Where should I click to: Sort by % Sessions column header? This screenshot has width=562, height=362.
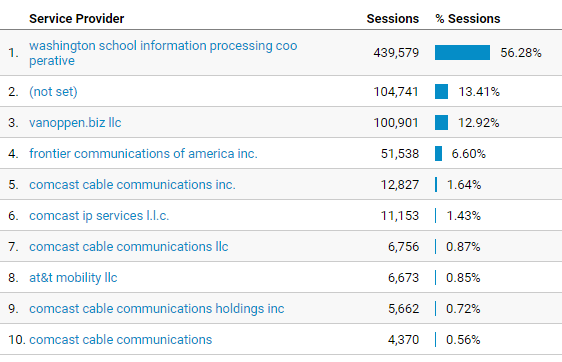[467, 19]
